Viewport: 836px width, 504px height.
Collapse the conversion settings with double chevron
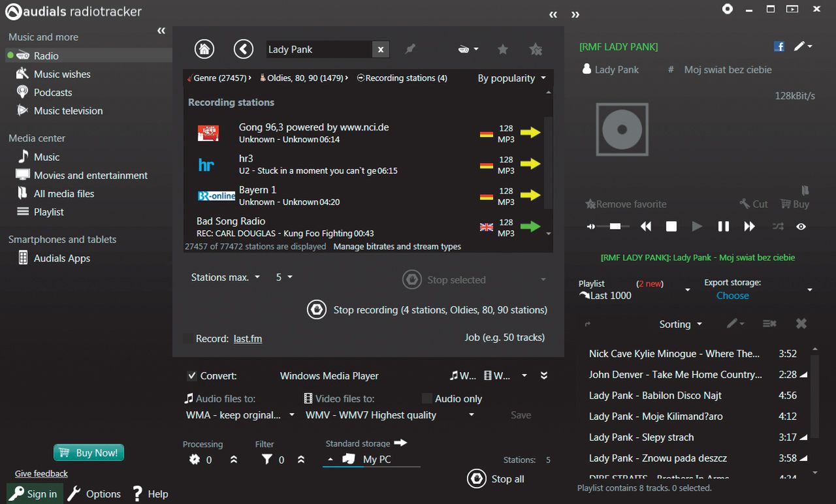click(x=544, y=375)
